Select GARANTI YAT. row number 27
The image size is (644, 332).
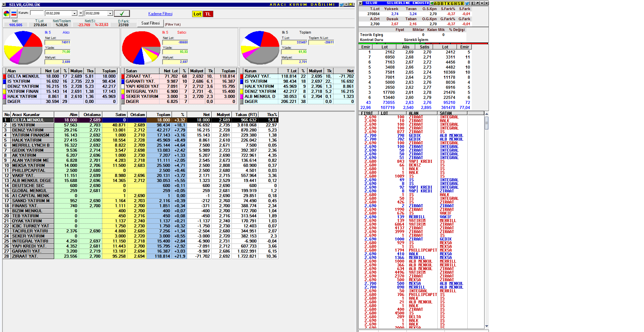(140, 251)
